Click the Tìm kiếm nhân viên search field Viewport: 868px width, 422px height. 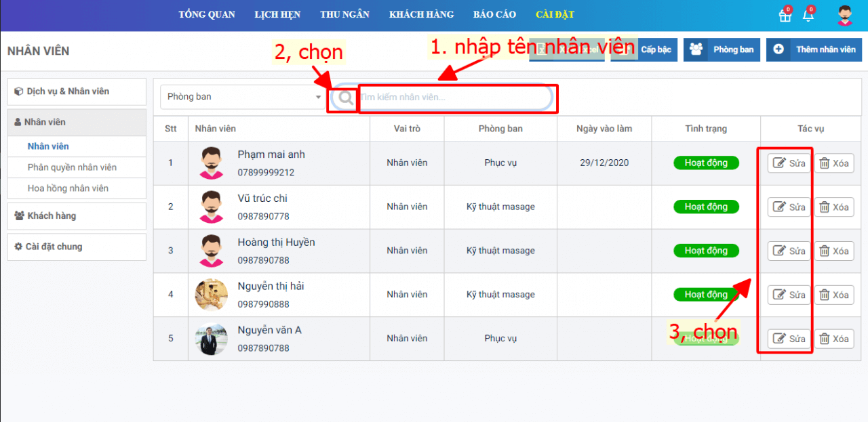pos(454,98)
